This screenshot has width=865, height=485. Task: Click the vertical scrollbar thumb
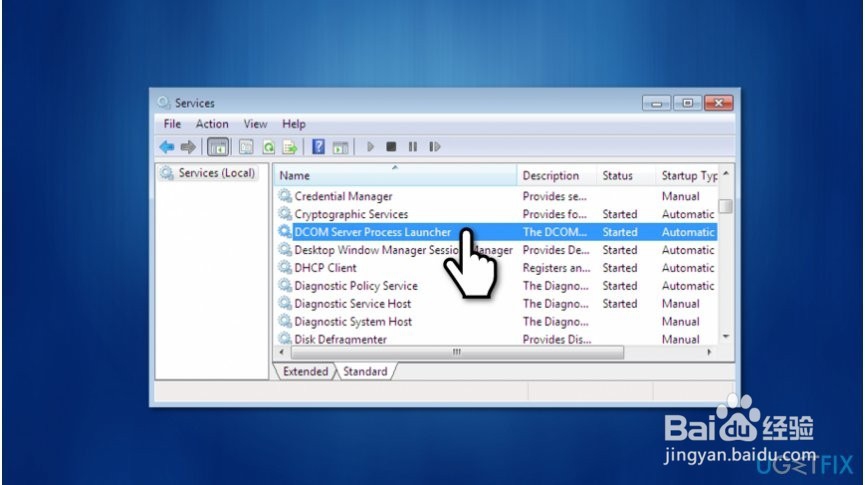click(726, 206)
